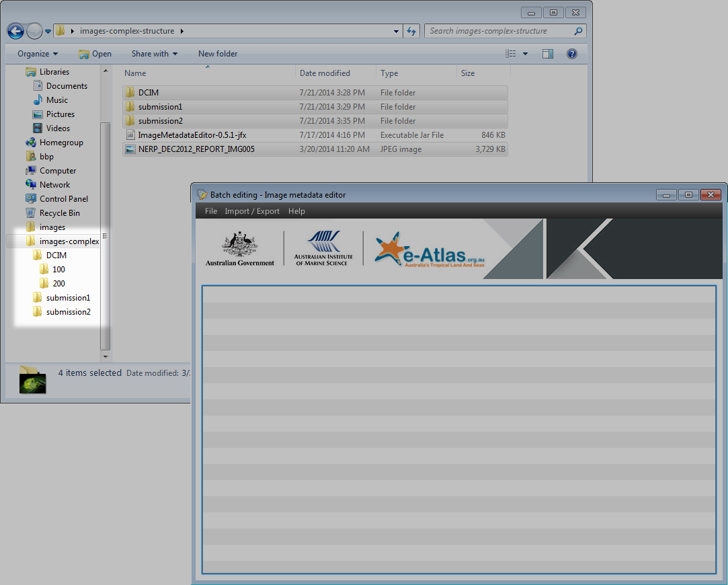Select Homegroup in navigation pane
The height and width of the screenshot is (585, 728).
point(54,143)
